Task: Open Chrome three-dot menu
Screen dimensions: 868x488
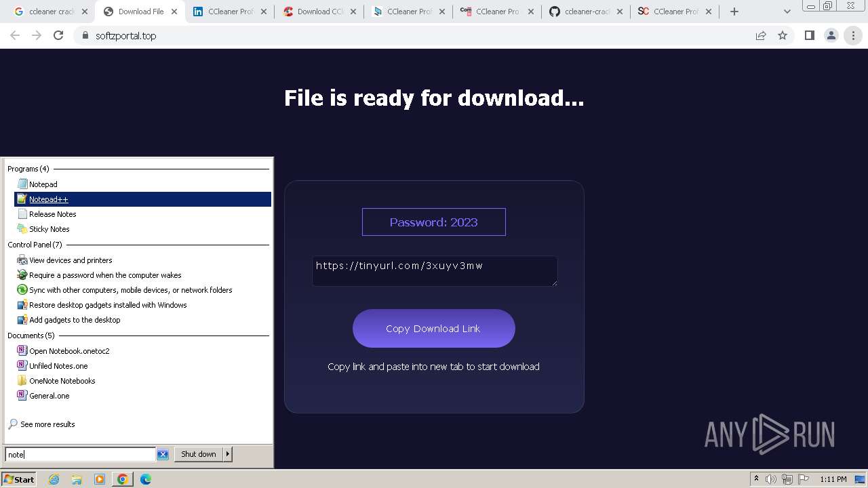Action: tap(853, 36)
